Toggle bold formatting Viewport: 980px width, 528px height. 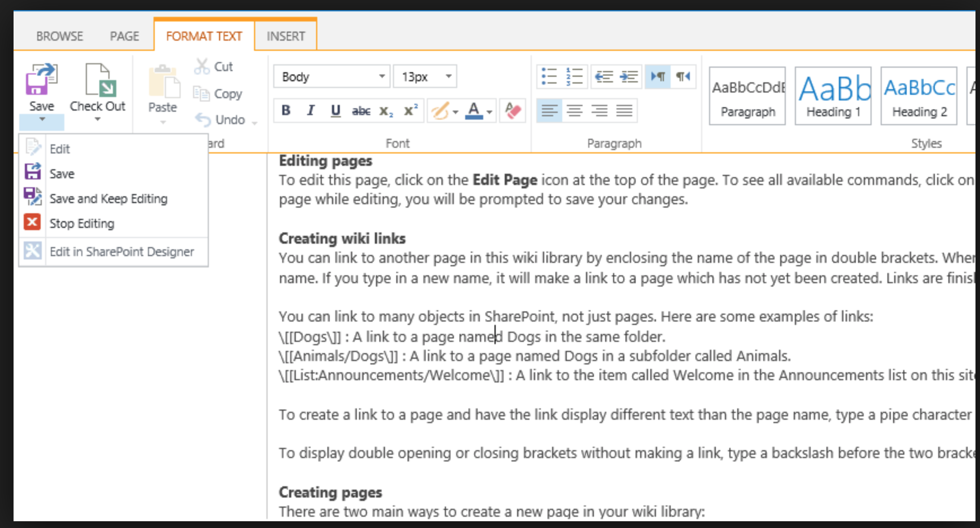286,111
